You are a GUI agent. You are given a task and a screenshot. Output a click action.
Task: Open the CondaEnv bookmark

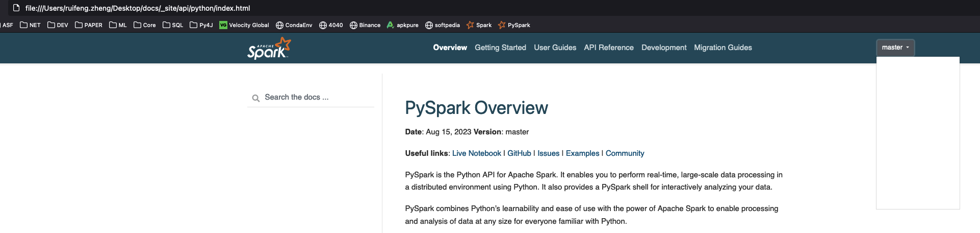(x=294, y=25)
